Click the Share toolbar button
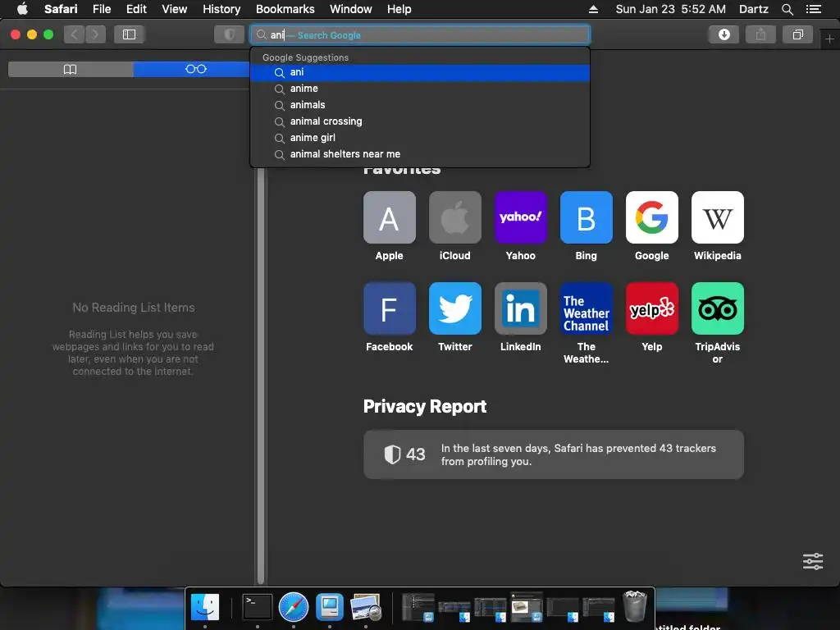This screenshot has width=840, height=630. (760, 34)
